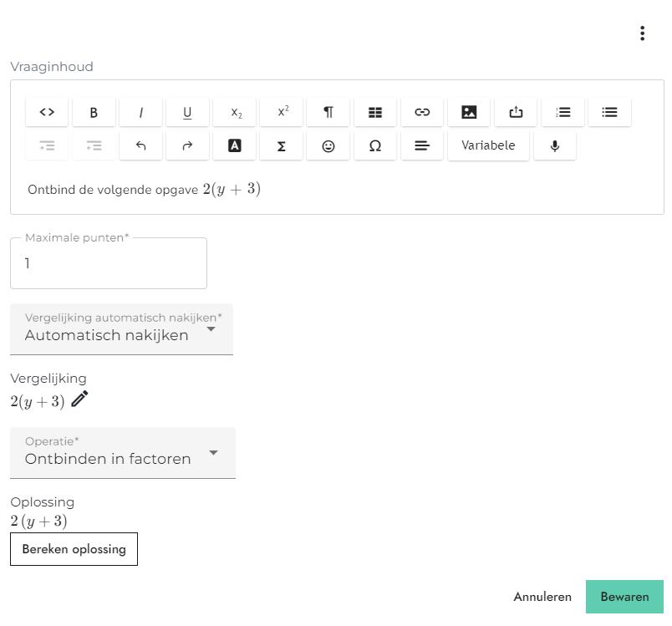The width and height of the screenshot is (672, 626).
Task: Redo the last edit
Action: tap(187, 146)
